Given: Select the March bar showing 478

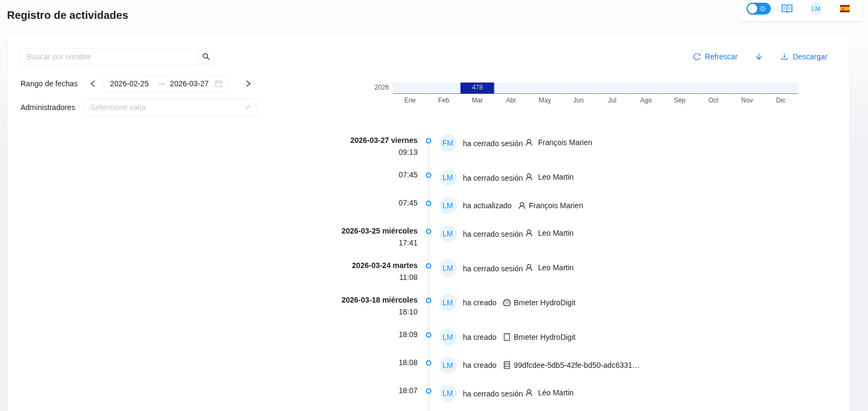Looking at the screenshot, I should tap(477, 87).
